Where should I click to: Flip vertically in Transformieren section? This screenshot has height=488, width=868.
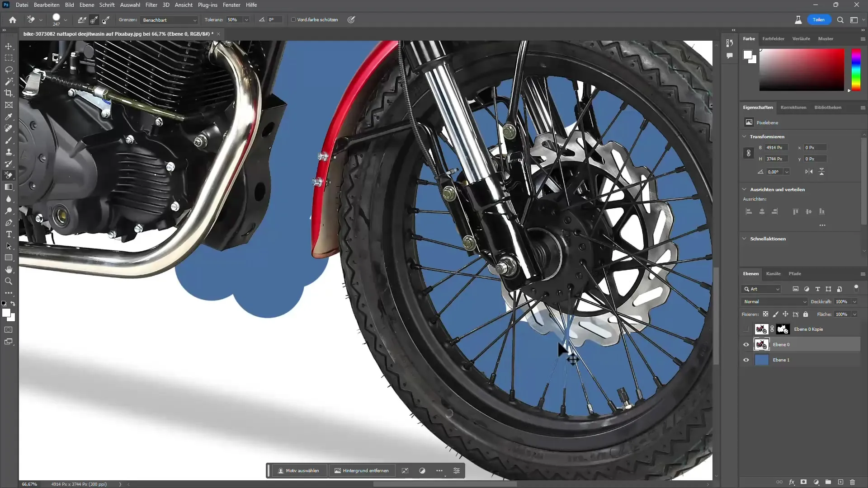[x=821, y=172]
